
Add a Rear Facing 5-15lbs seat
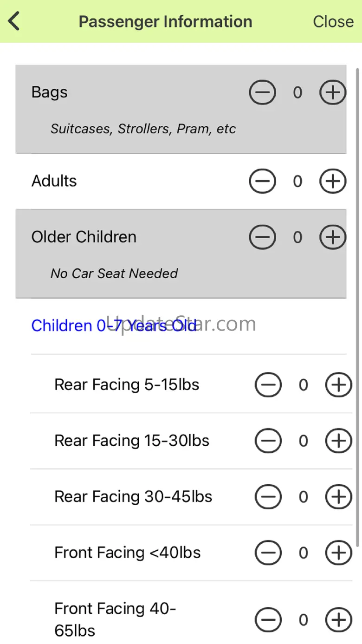click(x=338, y=385)
